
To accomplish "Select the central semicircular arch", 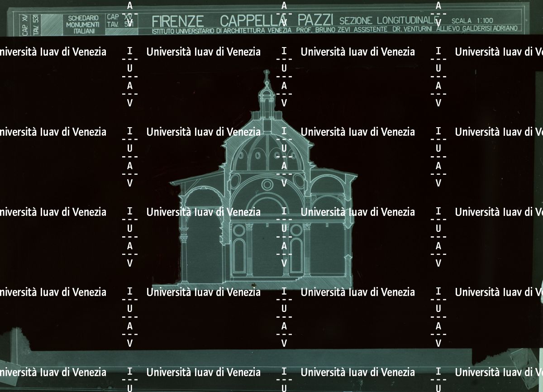I will [267, 204].
